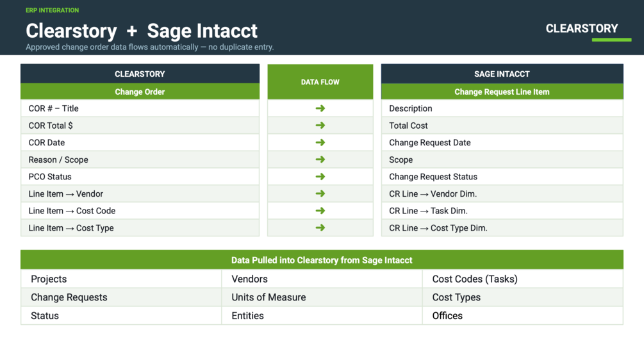The width and height of the screenshot is (644, 362).
Task: Click the CLEARSTORY column header
Action: click(x=140, y=74)
